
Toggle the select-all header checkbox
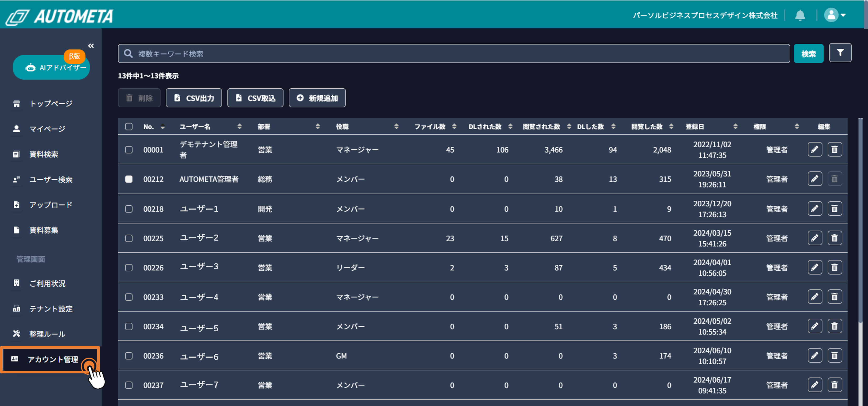pos(129,126)
